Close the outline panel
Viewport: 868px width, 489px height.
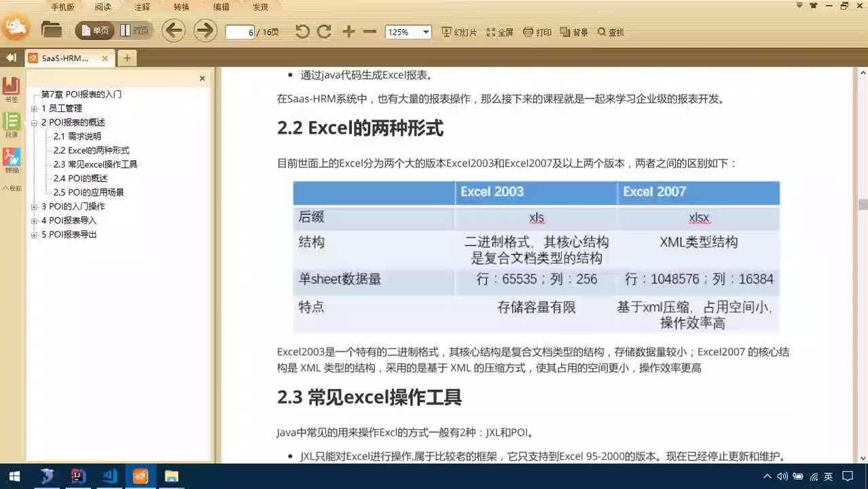point(202,79)
